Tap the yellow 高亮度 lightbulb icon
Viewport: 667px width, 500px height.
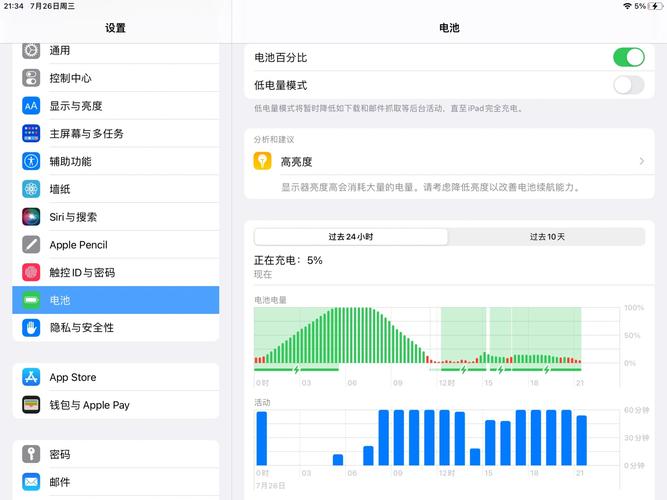(x=262, y=161)
